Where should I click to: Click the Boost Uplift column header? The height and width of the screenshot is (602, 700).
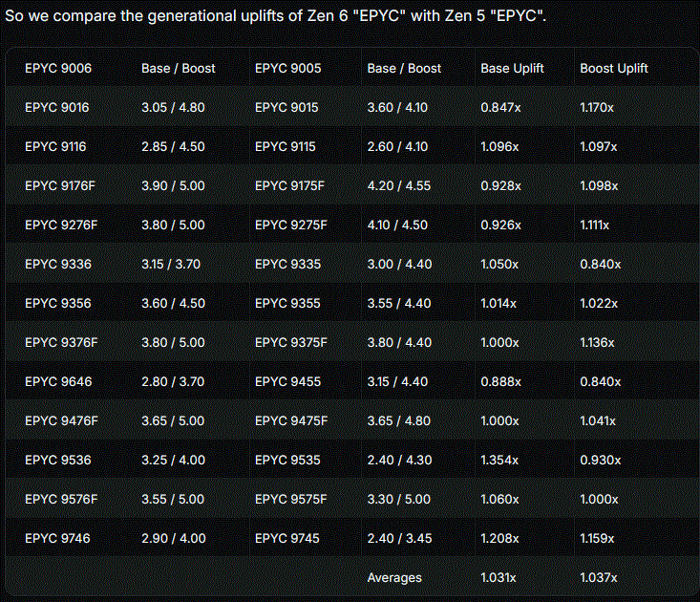pos(614,69)
